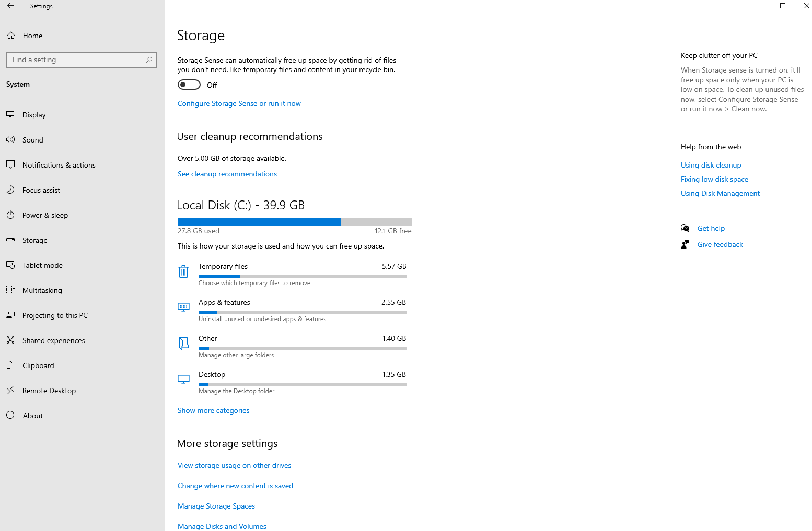Image resolution: width=812 pixels, height=531 pixels.
Task: Click the Get help icon
Action: [x=685, y=228]
